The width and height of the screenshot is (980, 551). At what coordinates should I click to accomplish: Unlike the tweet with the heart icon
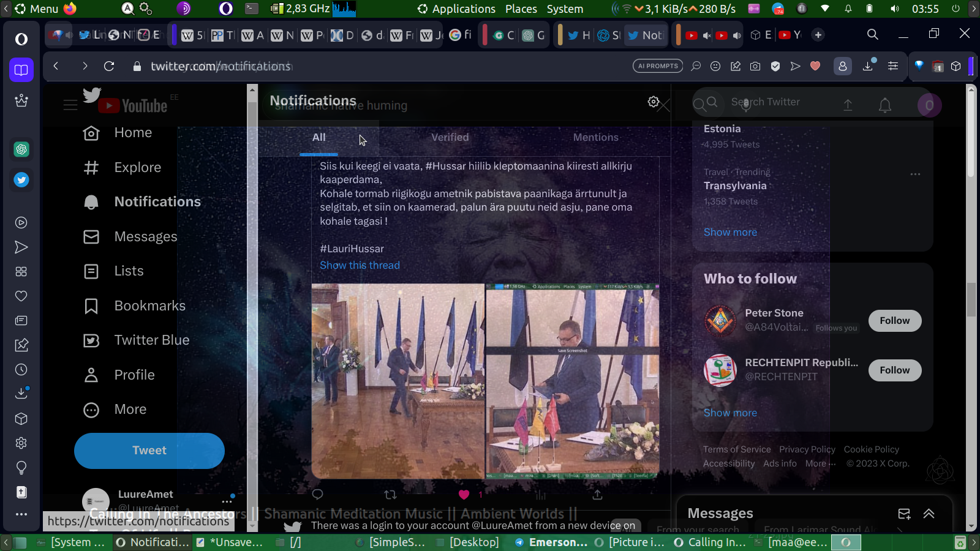(464, 495)
